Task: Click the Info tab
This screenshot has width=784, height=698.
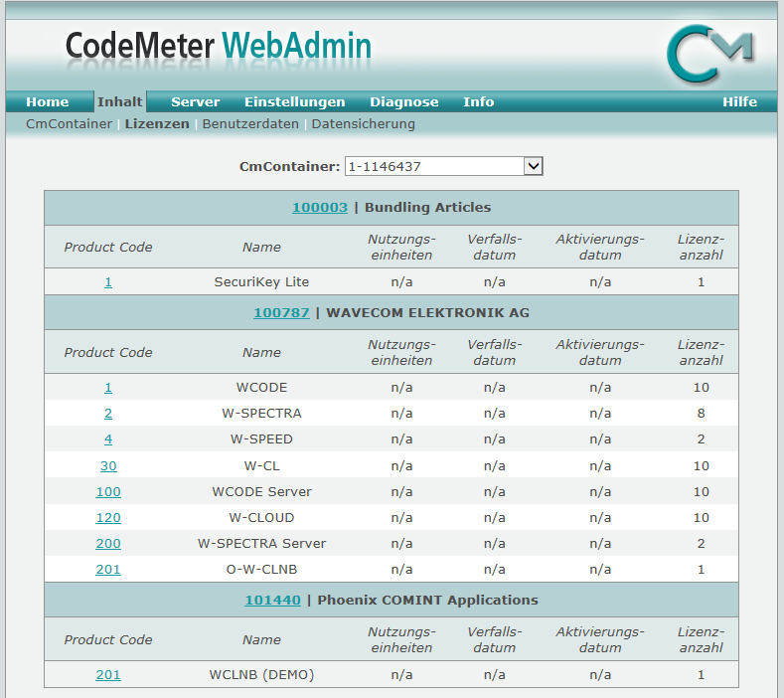Action: point(479,102)
